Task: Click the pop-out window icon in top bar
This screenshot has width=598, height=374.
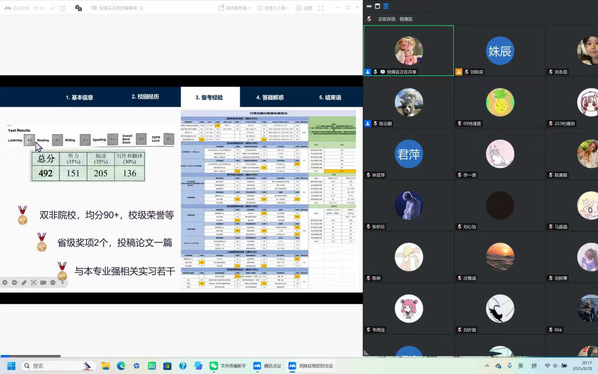Action: point(63,8)
